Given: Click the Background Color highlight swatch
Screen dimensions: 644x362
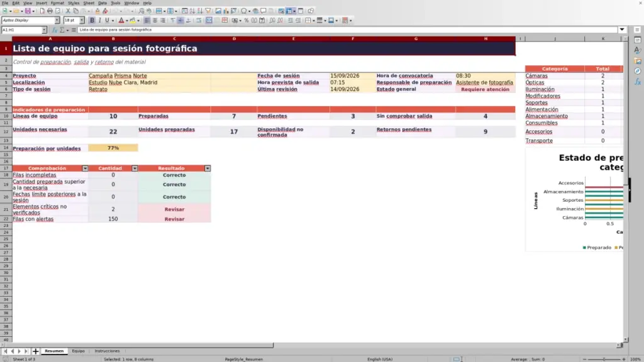Looking at the screenshot, I should 133,21.
